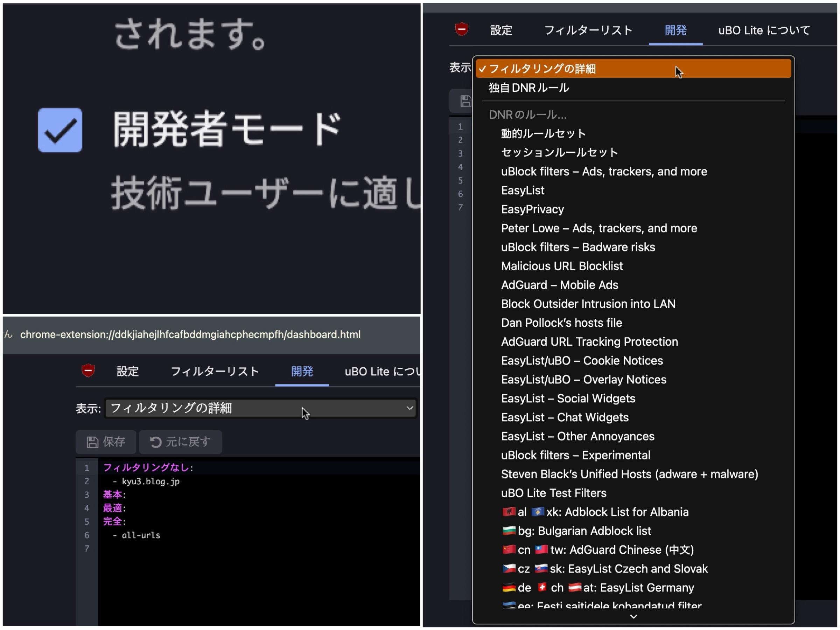840x630 pixels.
Task: Open the 表示 dropdown showing フィルタリングの詳細
Action: tap(261, 408)
